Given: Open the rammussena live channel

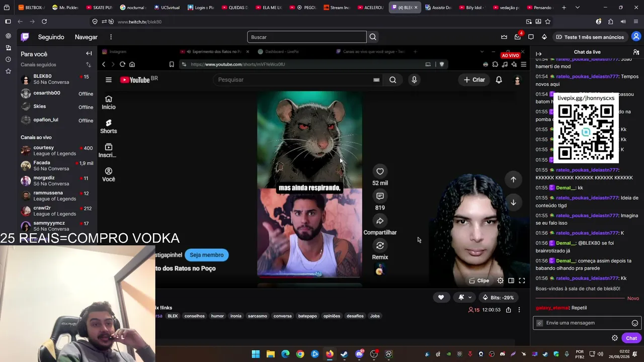Looking at the screenshot, I should point(57,196).
